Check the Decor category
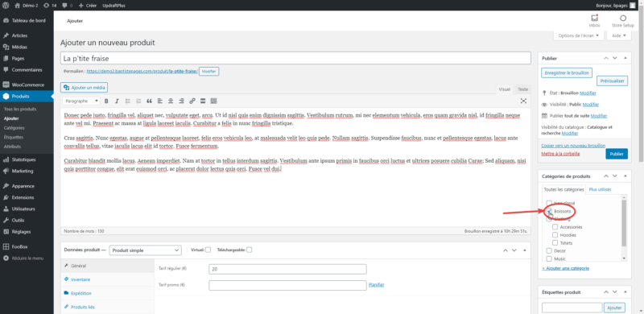Image resolution: width=644 pixels, height=314 pixels. (x=549, y=250)
